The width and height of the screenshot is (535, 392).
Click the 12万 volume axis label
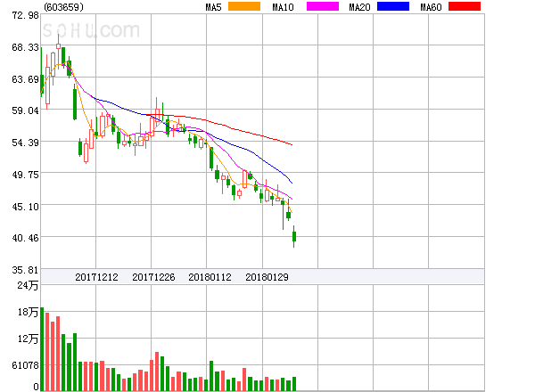pos(29,339)
